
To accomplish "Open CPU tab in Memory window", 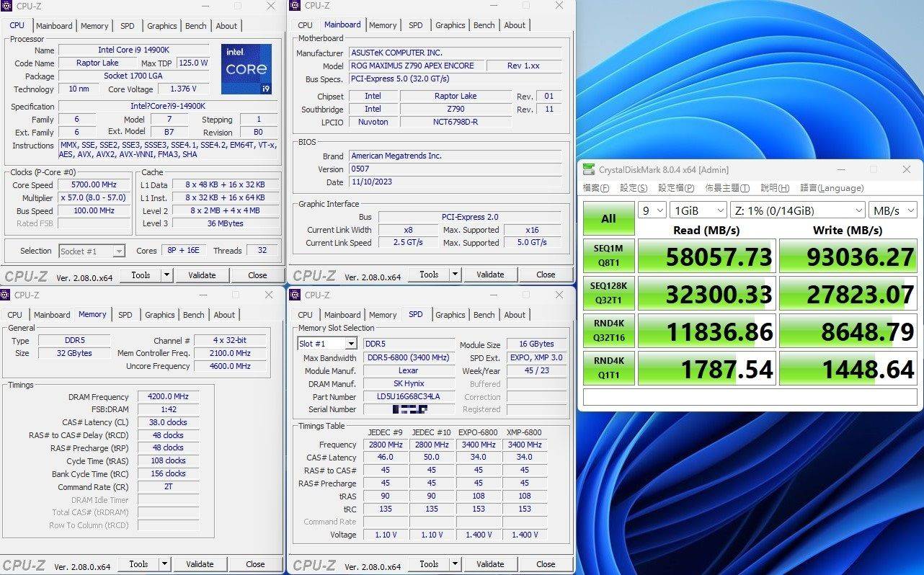I will pyautogui.click(x=15, y=315).
